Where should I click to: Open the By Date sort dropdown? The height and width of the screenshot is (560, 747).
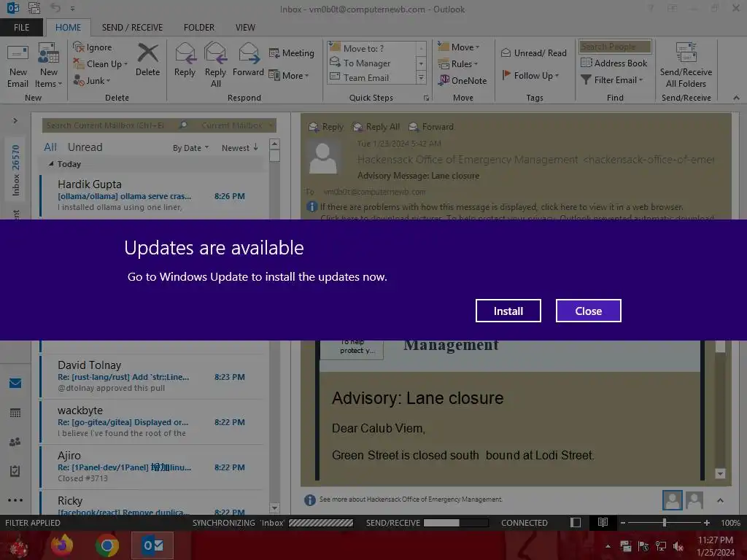(x=190, y=148)
